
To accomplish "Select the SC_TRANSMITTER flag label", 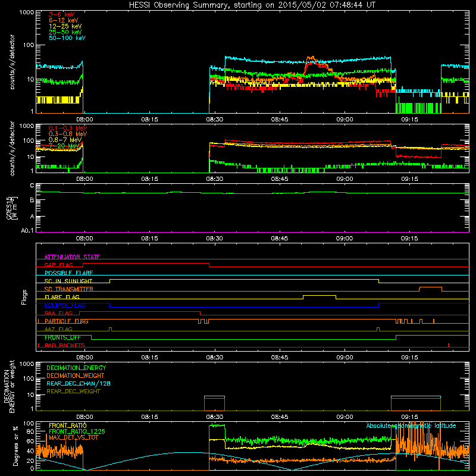I will (x=68, y=289).
